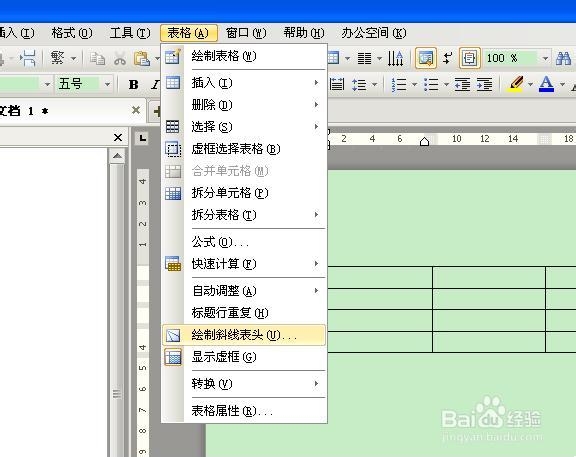Open the highlight color dropdown arrow
This screenshot has width=576, height=457.
point(530,85)
